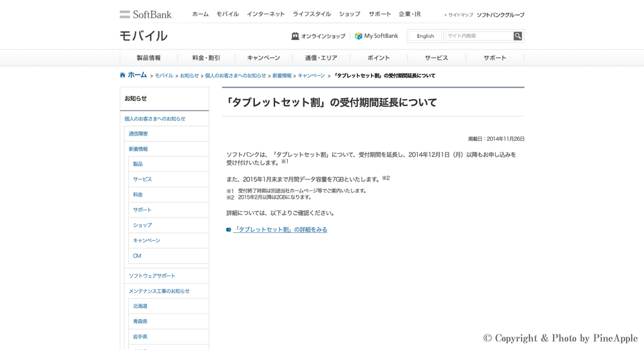Screen dimensions: 644x350
Task: Open 企業・IR in top navigation
Action: tap(410, 14)
